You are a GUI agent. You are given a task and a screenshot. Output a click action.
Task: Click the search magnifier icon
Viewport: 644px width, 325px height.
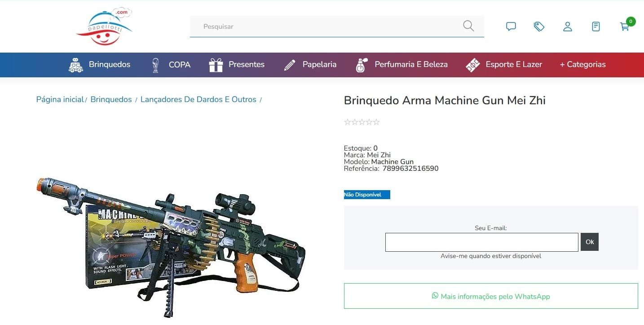[468, 26]
